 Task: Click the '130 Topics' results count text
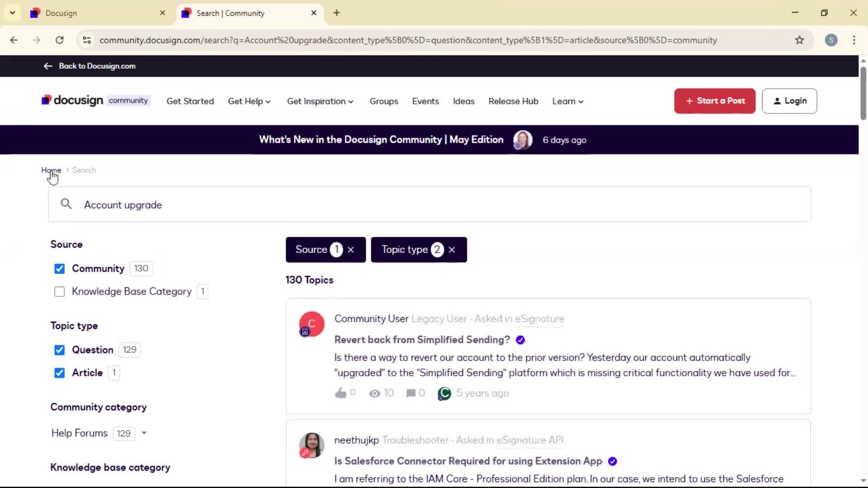[309, 280]
